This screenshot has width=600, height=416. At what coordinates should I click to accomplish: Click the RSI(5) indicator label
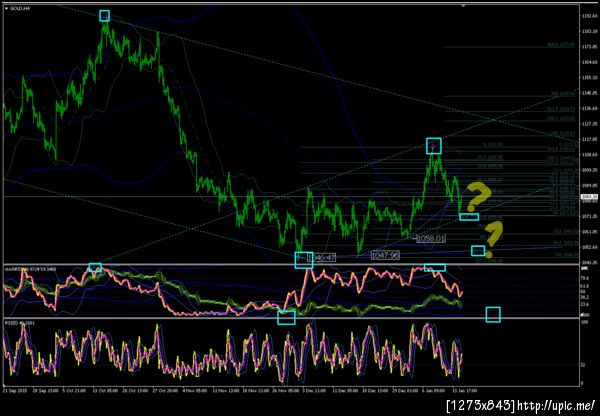(20, 323)
